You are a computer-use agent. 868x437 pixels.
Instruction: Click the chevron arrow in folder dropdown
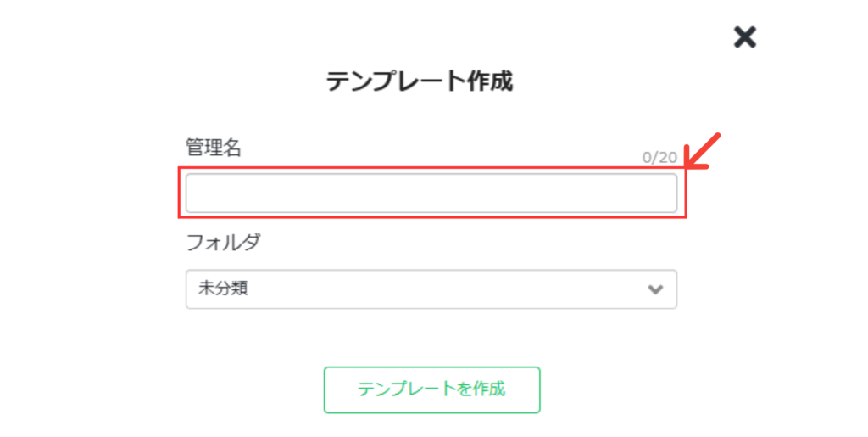coord(654,289)
